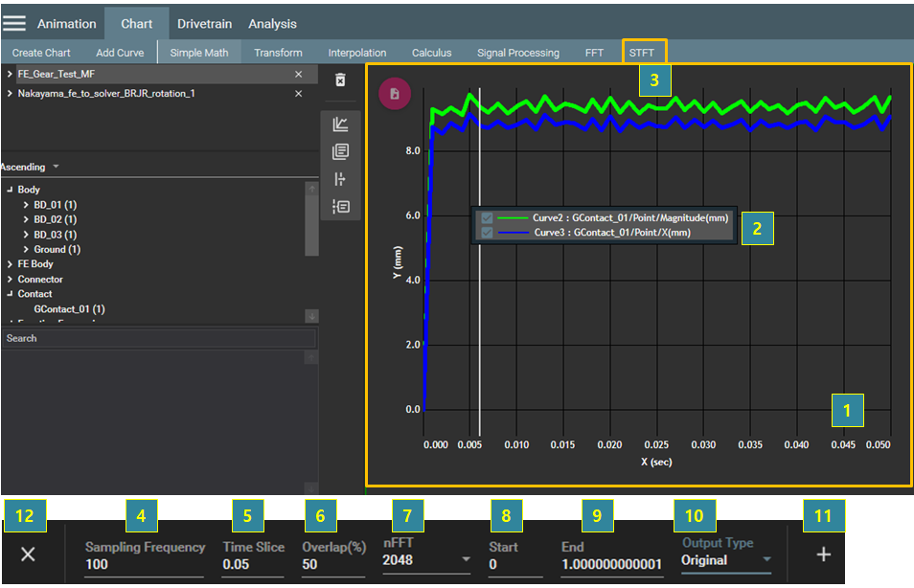Click the list legend icon in side toolbar

point(340,206)
